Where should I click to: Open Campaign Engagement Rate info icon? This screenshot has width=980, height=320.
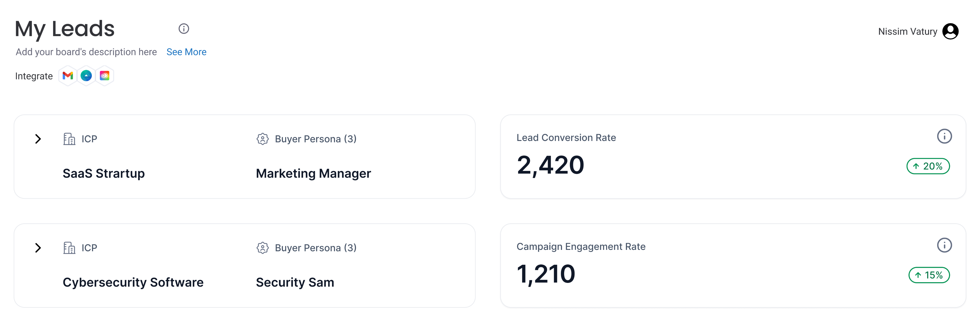click(x=944, y=245)
